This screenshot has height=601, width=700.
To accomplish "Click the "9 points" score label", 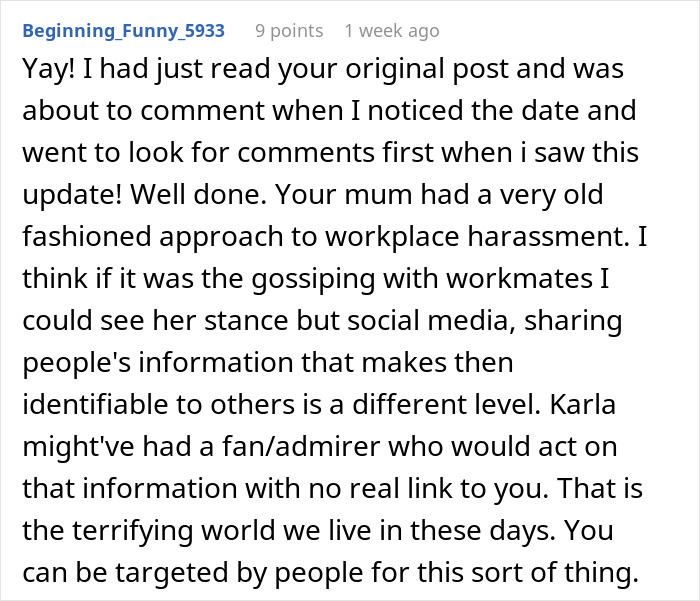I will pyautogui.click(x=289, y=31).
